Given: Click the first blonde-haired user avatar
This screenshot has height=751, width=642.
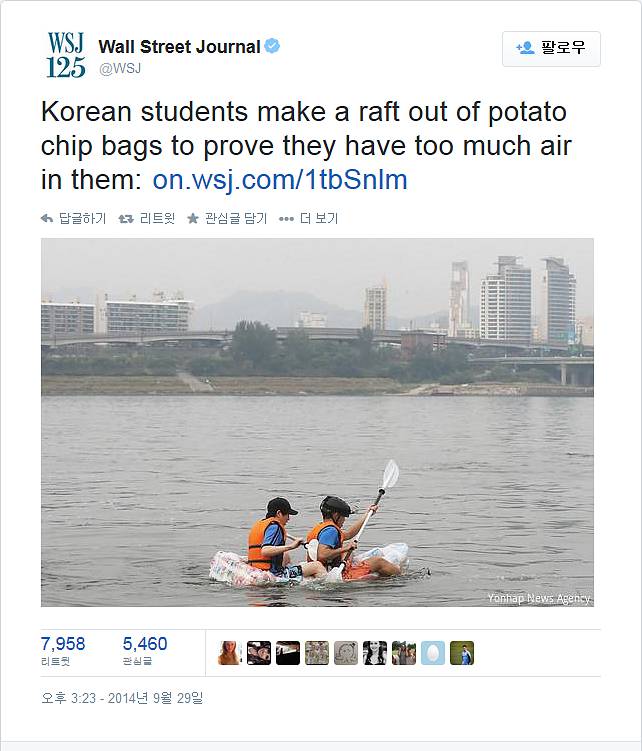Looking at the screenshot, I should tap(230, 653).
